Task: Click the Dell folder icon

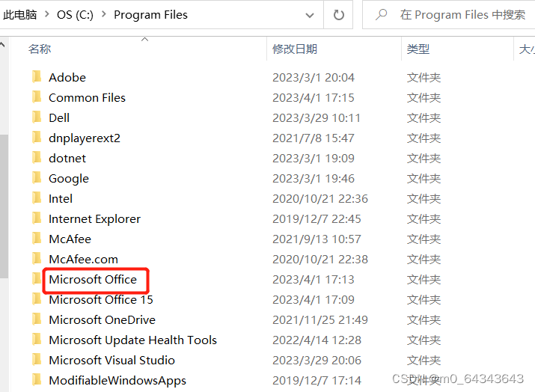Action: (37, 117)
